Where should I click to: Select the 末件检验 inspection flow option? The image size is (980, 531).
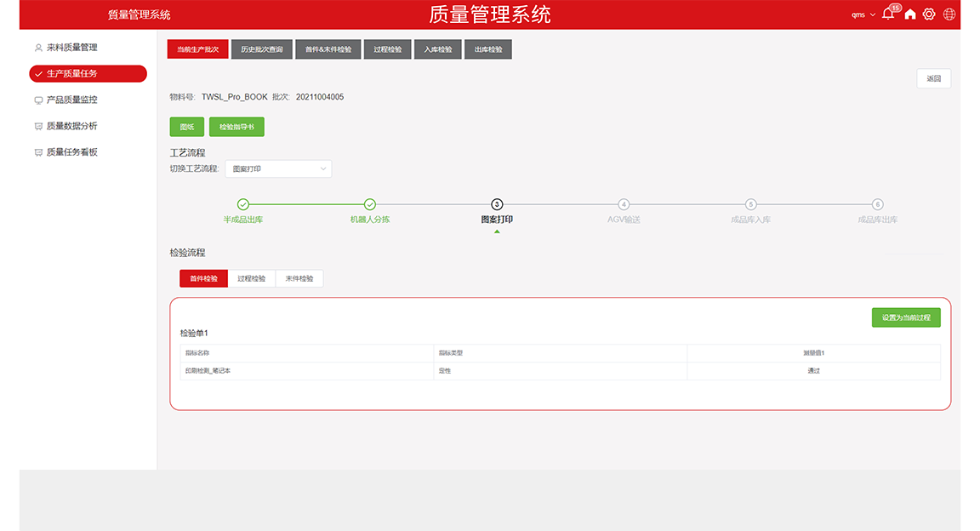(x=299, y=278)
